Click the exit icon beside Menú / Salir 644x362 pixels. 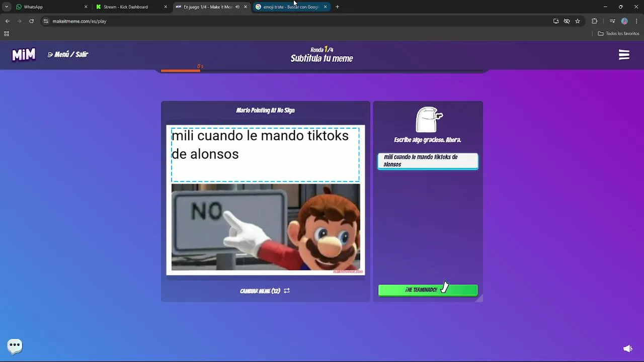click(50, 54)
